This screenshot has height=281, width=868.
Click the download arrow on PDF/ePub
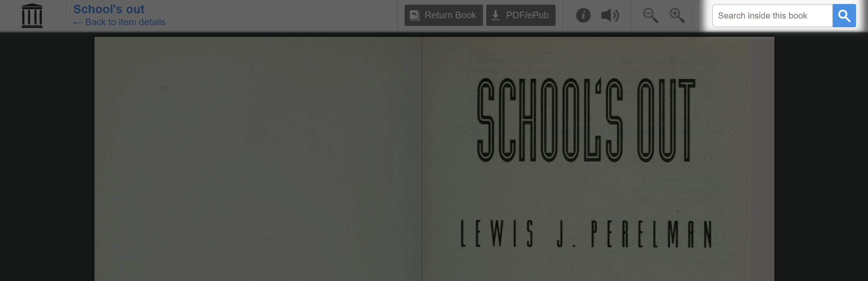[495, 15]
